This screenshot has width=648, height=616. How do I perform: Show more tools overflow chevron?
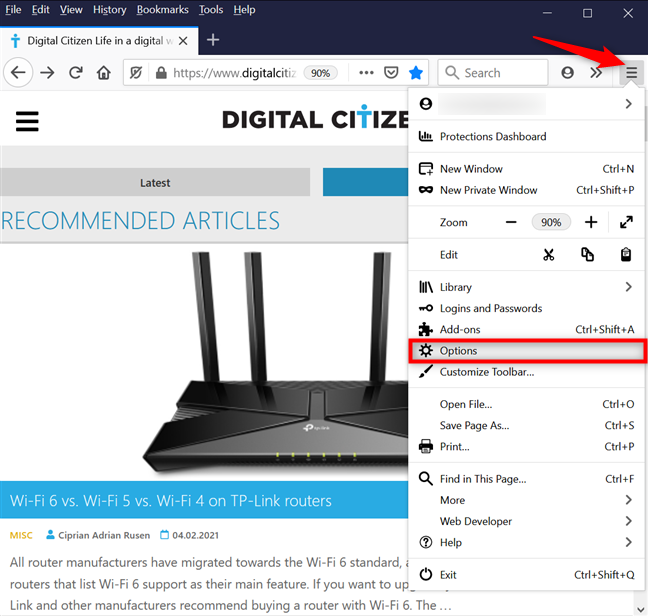[x=596, y=73]
